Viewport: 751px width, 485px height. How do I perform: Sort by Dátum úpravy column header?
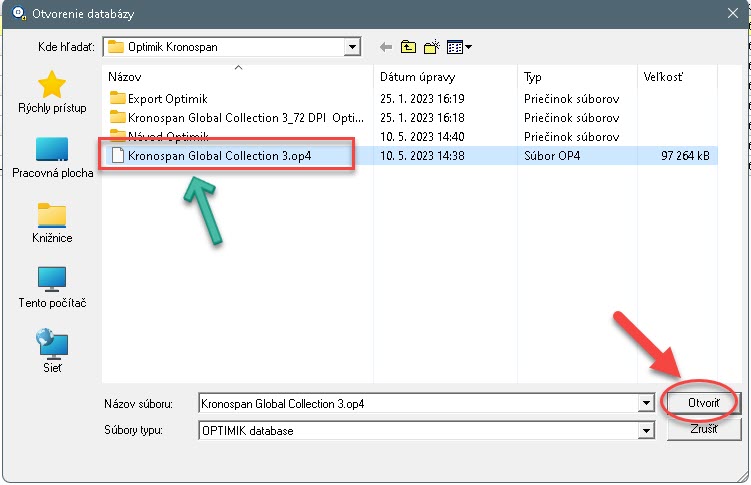pos(418,77)
